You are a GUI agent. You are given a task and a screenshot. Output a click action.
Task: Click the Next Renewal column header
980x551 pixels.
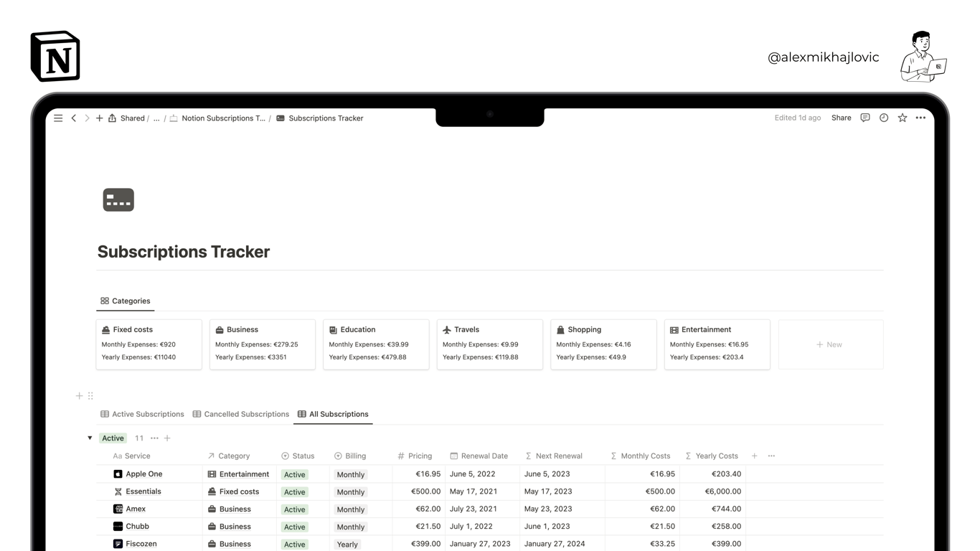[554, 456]
